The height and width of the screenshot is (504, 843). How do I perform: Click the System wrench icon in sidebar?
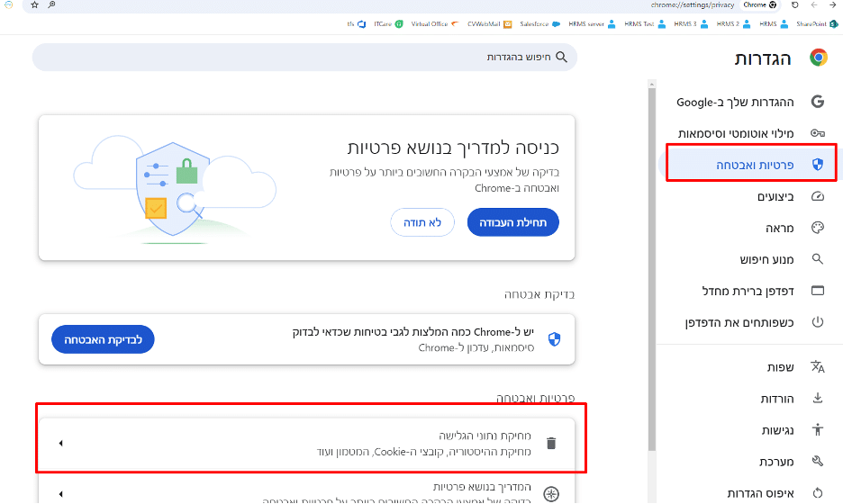(x=818, y=462)
